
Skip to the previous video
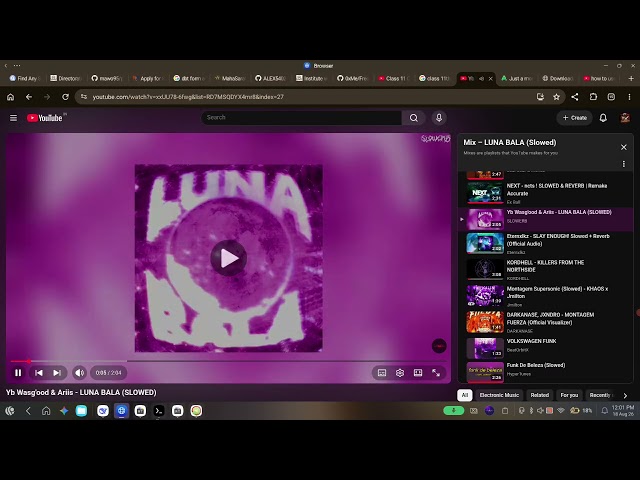click(x=39, y=373)
